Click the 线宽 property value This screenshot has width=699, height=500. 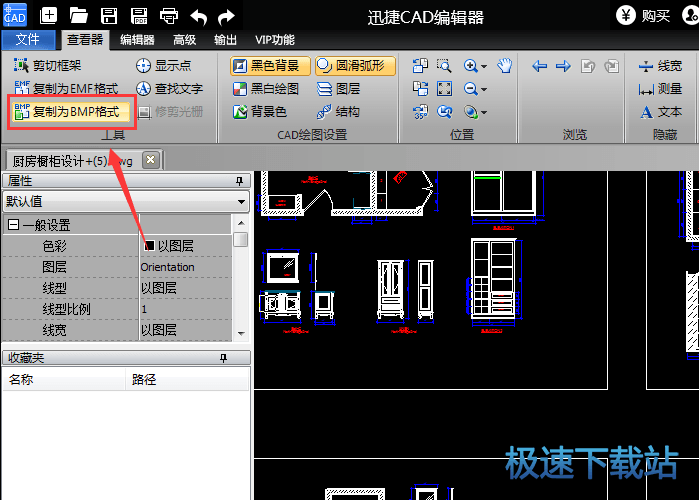coord(185,330)
